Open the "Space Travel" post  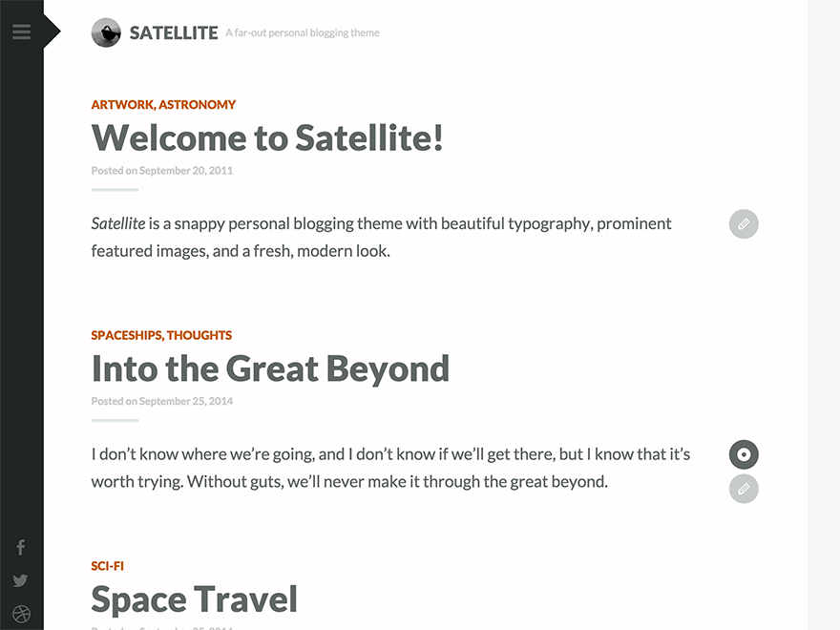(194, 598)
